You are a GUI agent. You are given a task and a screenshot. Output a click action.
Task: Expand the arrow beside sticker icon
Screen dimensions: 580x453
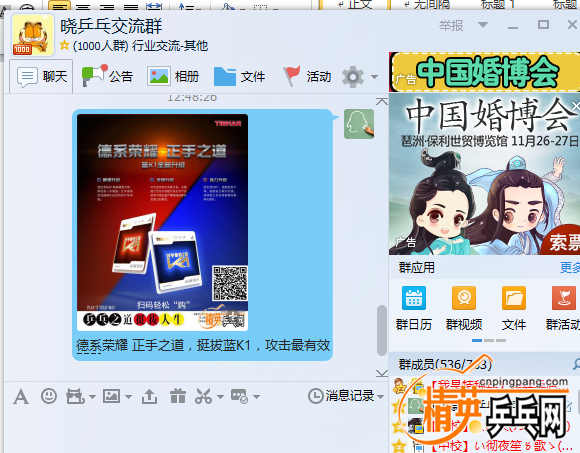[92, 397]
